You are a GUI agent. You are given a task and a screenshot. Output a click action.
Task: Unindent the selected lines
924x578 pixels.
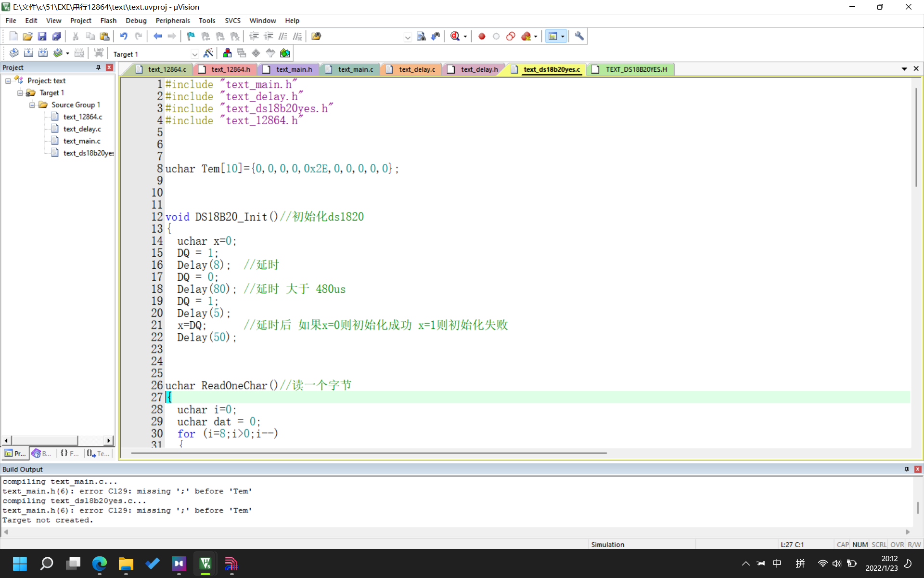(269, 36)
